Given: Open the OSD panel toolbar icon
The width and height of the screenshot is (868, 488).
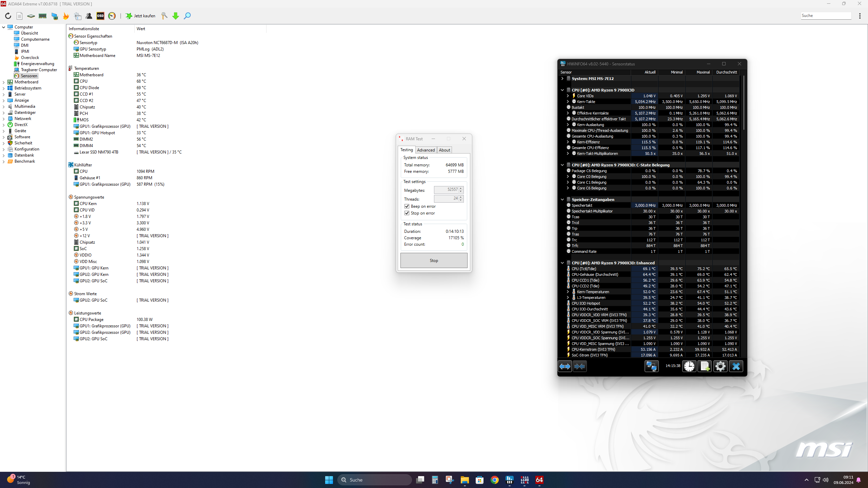Looking at the screenshot, I should pos(100,16).
